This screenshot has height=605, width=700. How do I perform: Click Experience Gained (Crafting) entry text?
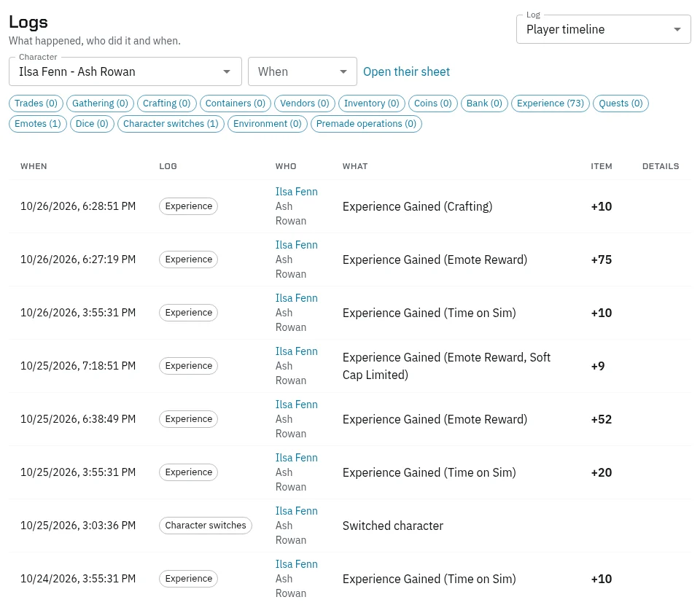point(417,206)
